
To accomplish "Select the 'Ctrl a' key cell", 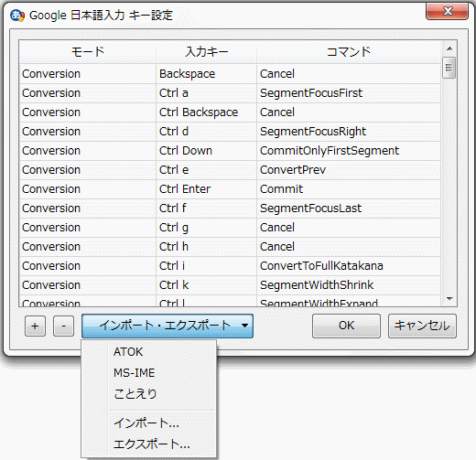I will pyautogui.click(x=207, y=93).
